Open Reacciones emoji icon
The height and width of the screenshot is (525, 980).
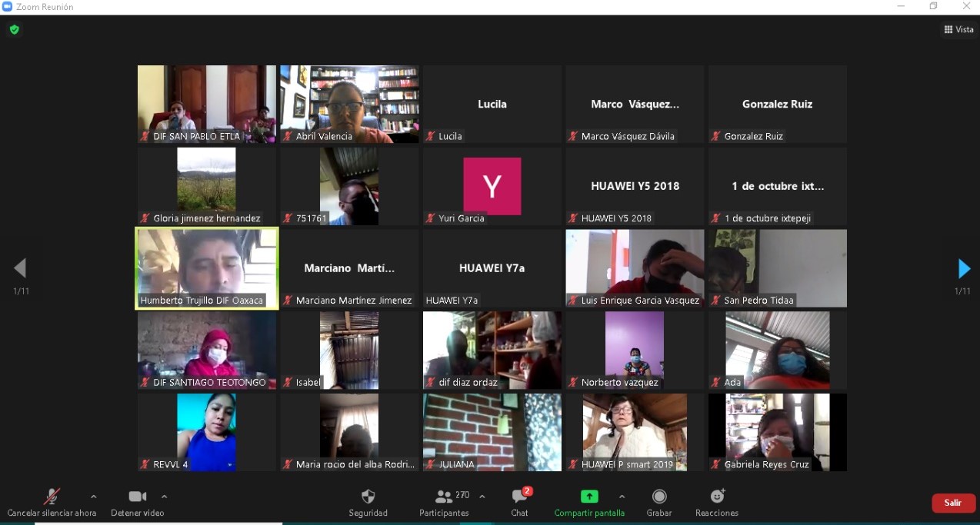pyautogui.click(x=717, y=497)
